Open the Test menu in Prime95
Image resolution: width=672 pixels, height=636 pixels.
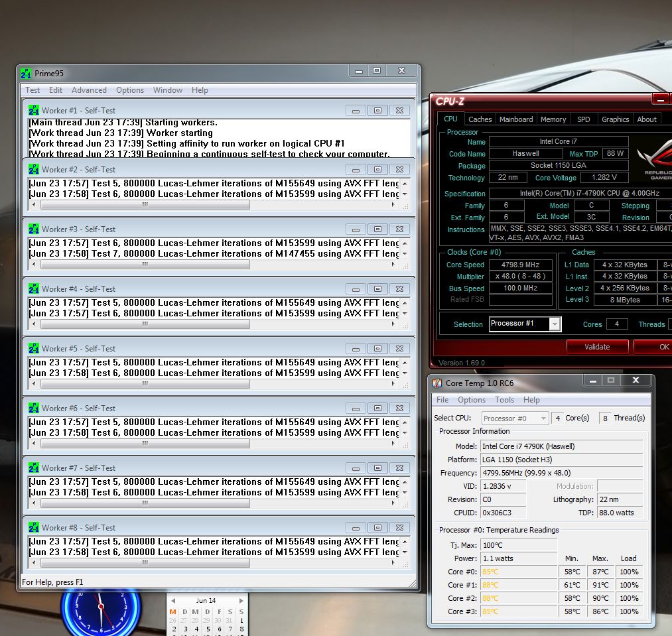33,90
